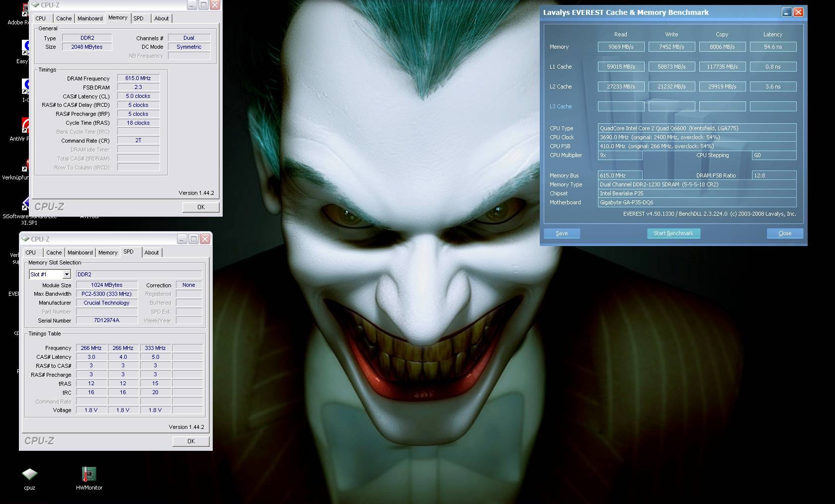Click the Memory Copy 8006 MB/s result
Screen dimensions: 835x504
point(722,47)
